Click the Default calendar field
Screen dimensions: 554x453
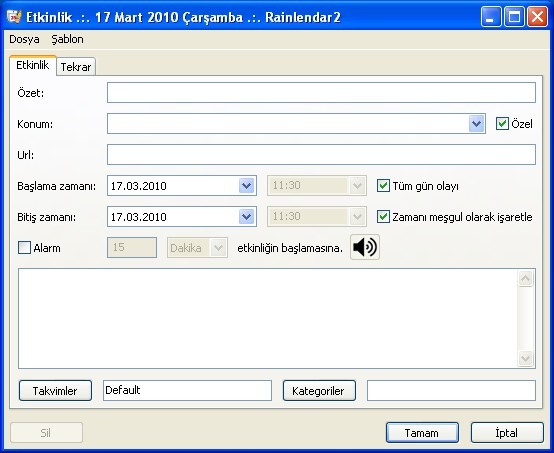pos(187,390)
